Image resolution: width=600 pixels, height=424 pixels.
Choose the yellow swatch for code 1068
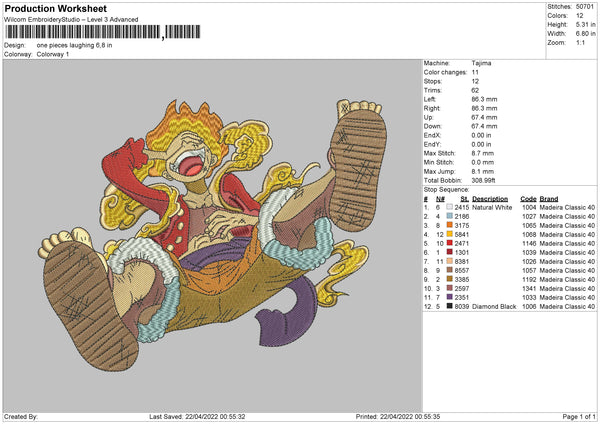(449, 234)
